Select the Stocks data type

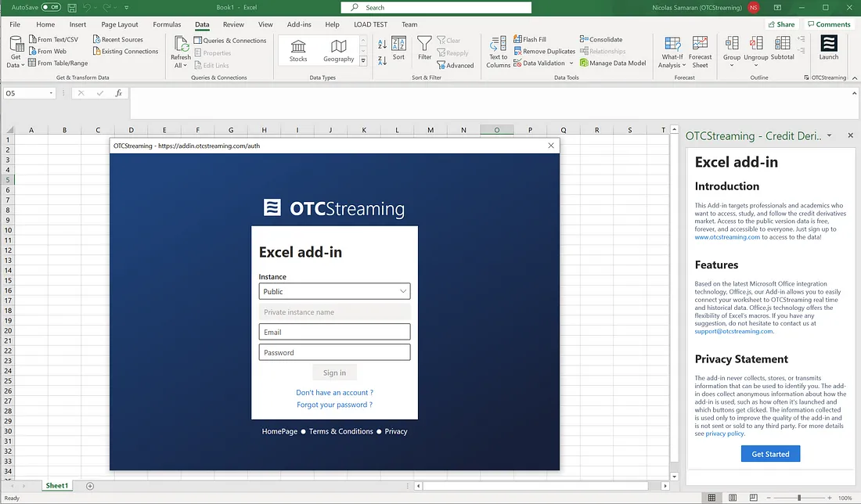point(298,51)
